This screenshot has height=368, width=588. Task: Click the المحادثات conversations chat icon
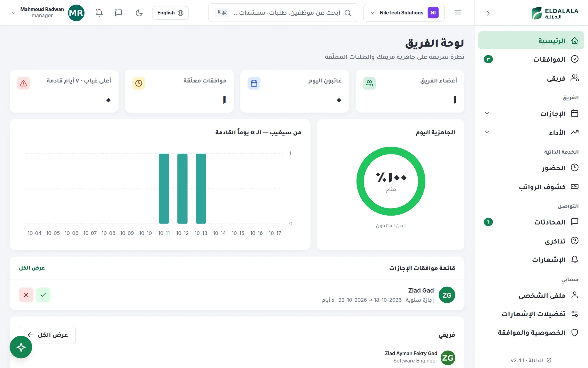tap(575, 222)
